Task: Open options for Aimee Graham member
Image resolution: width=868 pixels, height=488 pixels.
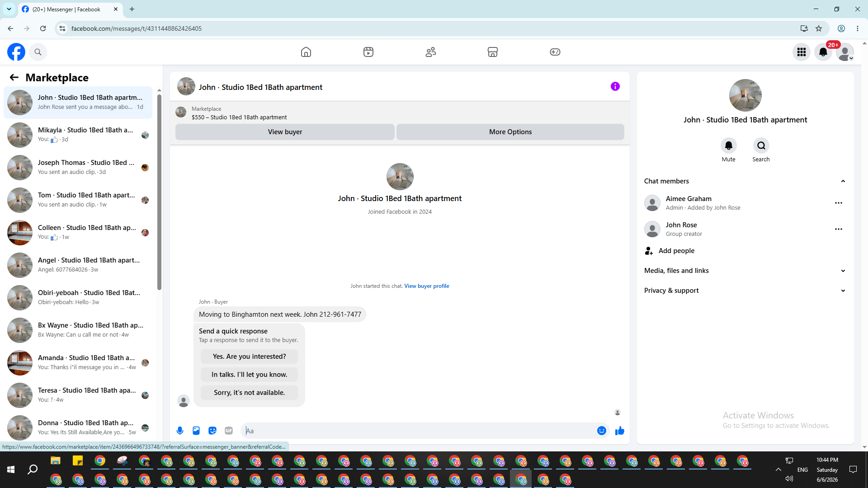Action: click(x=839, y=203)
